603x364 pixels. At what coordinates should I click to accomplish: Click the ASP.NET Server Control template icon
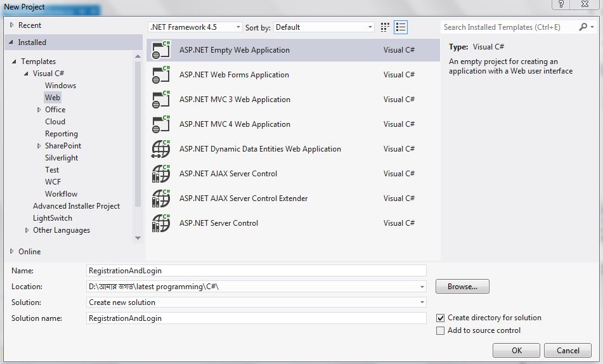(161, 224)
